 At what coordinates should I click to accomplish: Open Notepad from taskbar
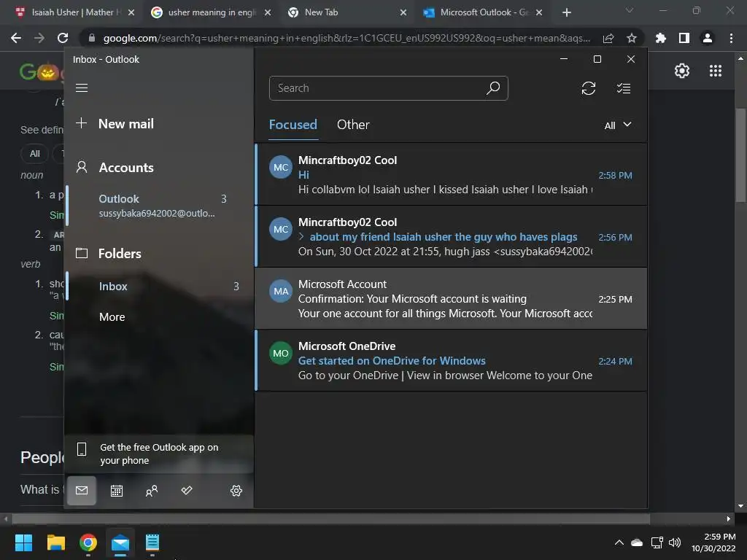(x=152, y=542)
